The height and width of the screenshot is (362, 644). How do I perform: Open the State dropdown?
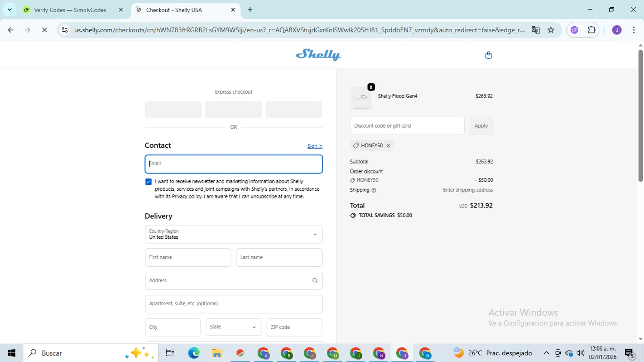pyautogui.click(x=233, y=327)
